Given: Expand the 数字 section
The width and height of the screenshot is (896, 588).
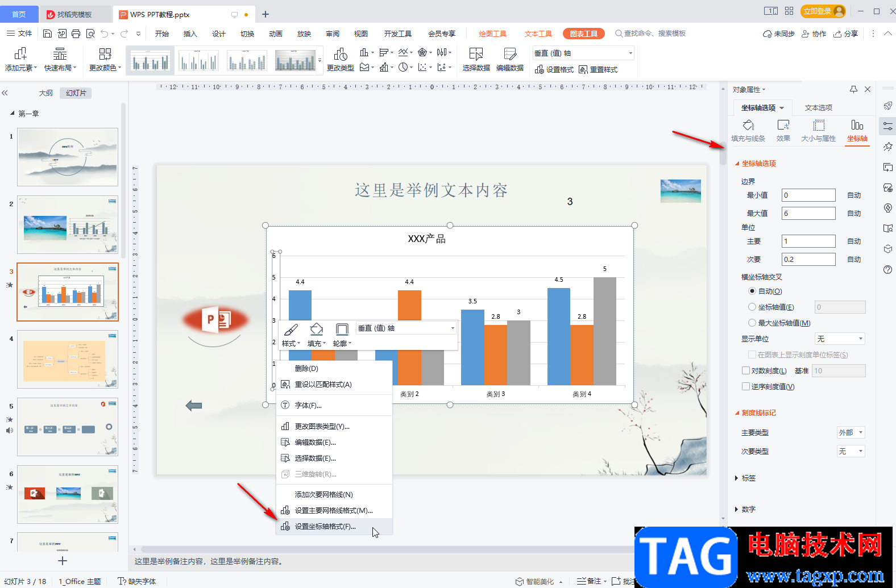Looking at the screenshot, I should (745, 509).
